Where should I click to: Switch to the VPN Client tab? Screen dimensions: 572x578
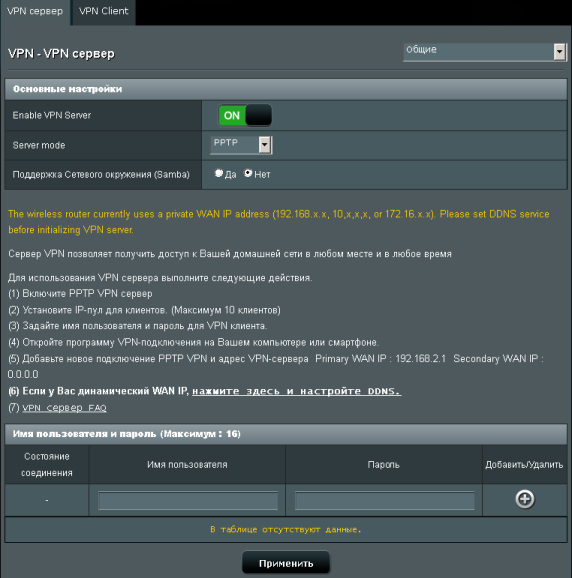pos(104,11)
